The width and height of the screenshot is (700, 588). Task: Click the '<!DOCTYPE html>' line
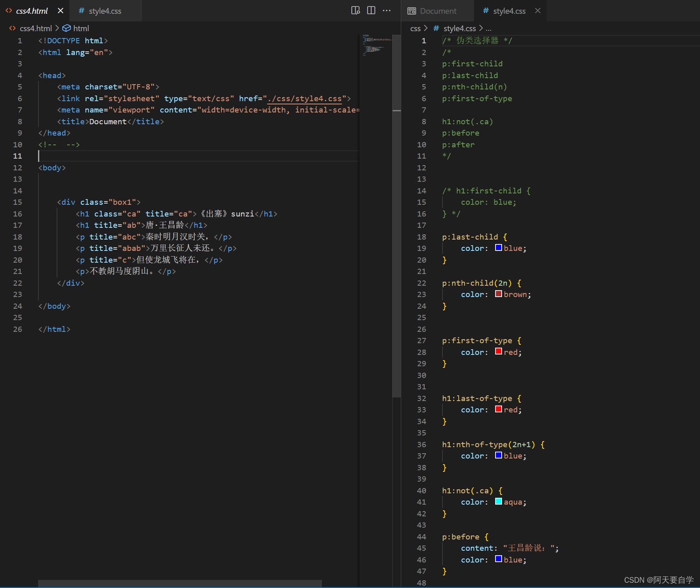click(x=73, y=40)
